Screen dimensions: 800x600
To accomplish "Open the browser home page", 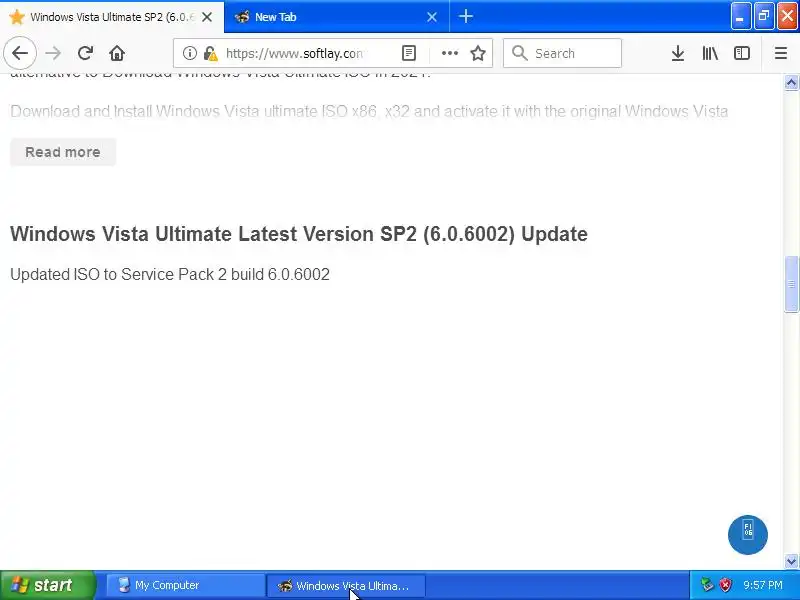I will click(x=117, y=53).
